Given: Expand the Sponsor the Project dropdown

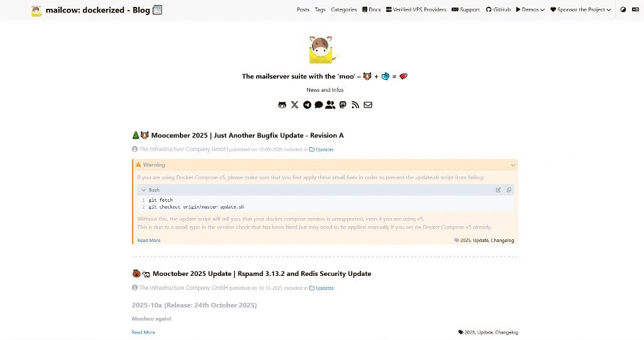Looking at the screenshot, I should point(580,9).
